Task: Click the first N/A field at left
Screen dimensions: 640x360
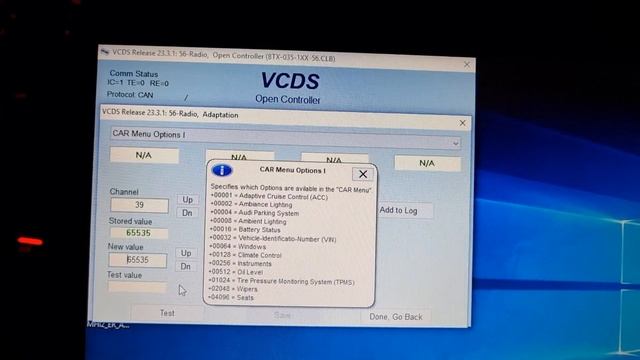Action: 144,155
